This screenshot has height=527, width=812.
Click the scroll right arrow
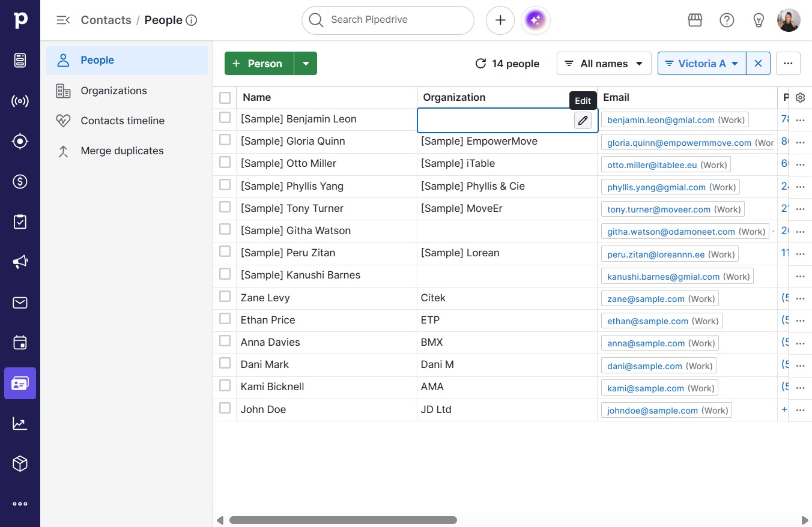(x=805, y=520)
